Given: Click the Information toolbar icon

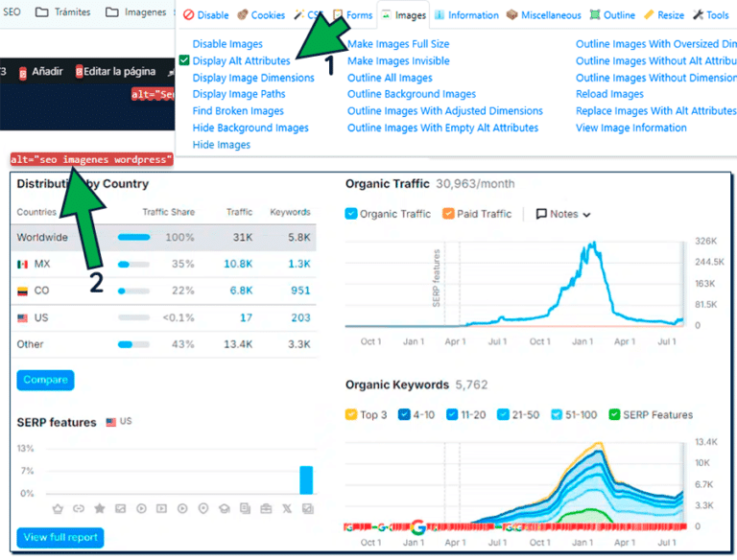Looking at the screenshot, I should point(440,15).
